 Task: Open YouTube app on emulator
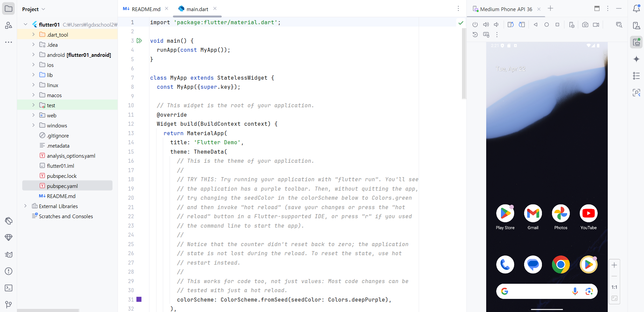(589, 217)
